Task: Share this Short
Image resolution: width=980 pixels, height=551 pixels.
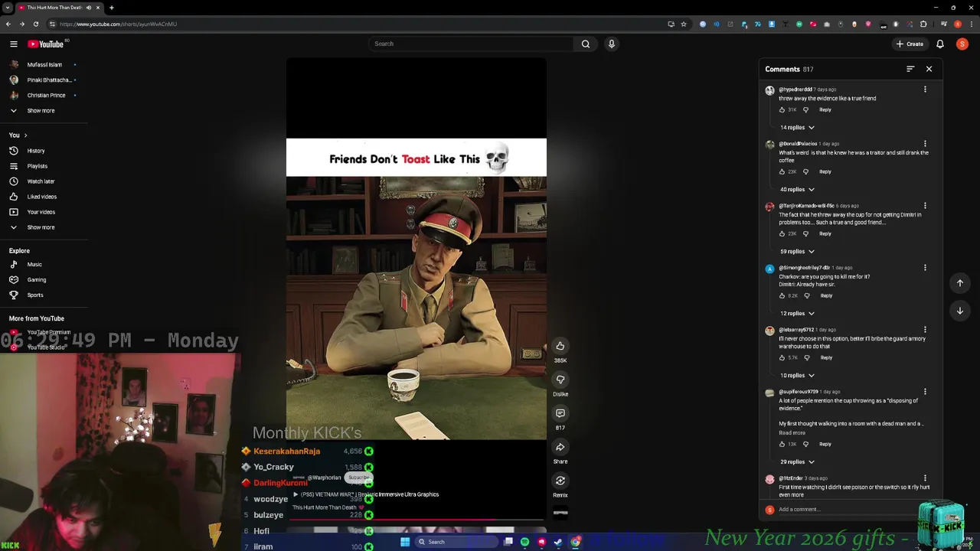Action: [560, 447]
